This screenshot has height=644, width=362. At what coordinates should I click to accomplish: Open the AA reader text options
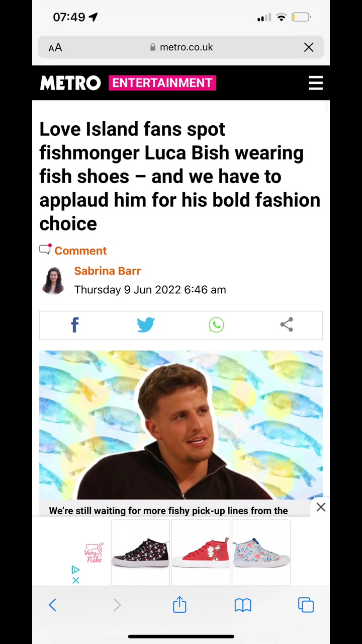pos(55,47)
